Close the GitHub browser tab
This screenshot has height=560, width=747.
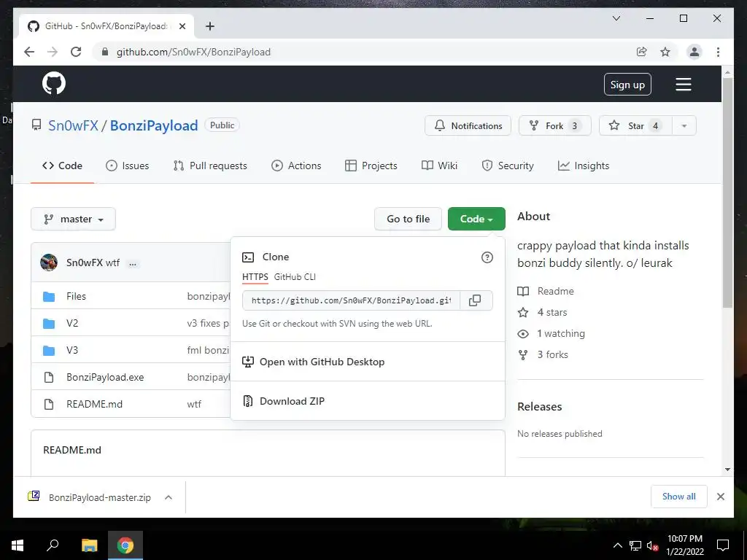pos(182,26)
